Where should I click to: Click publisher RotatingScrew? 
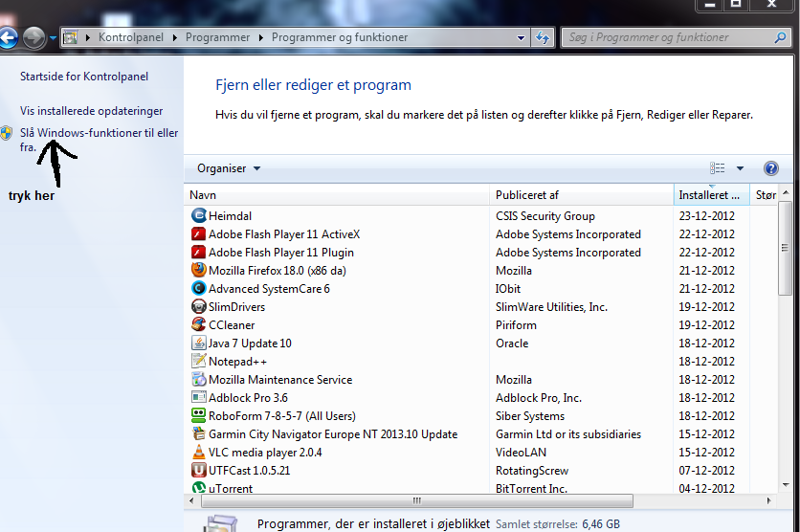(532, 470)
